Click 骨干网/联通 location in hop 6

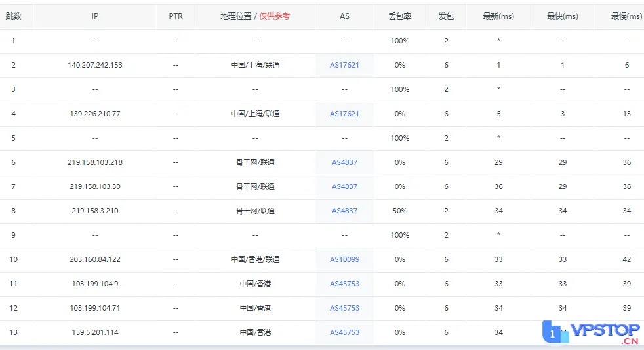[x=255, y=162]
